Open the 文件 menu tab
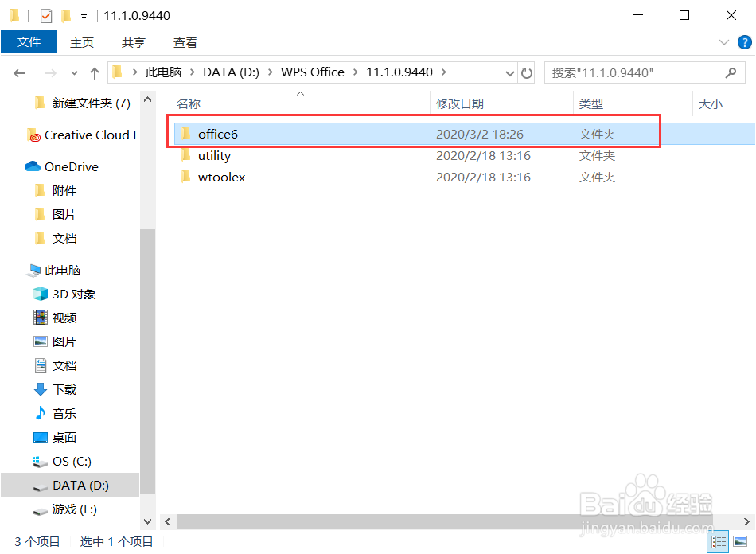This screenshot has height=554, width=756. [x=29, y=42]
